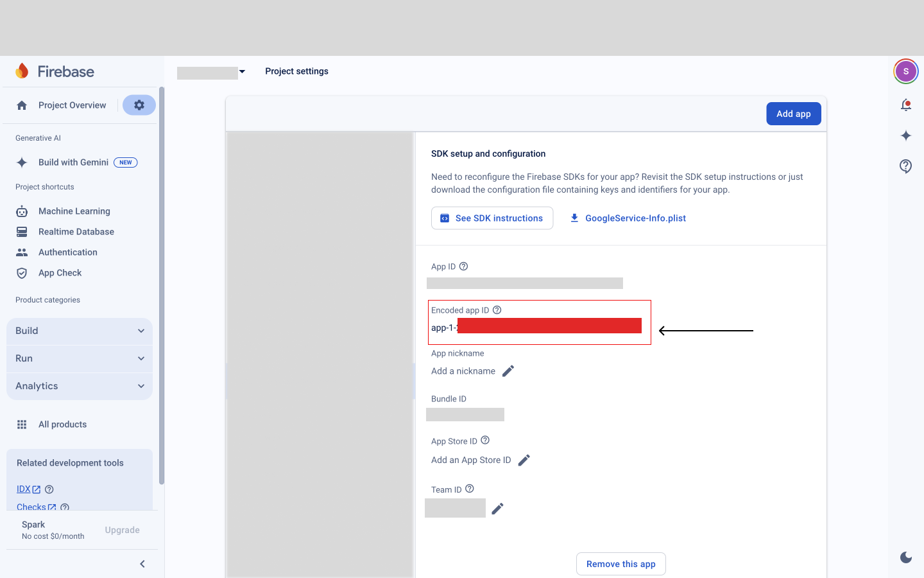Click the Upgrade plan button
Viewport: 924px width, 578px height.
123,530
